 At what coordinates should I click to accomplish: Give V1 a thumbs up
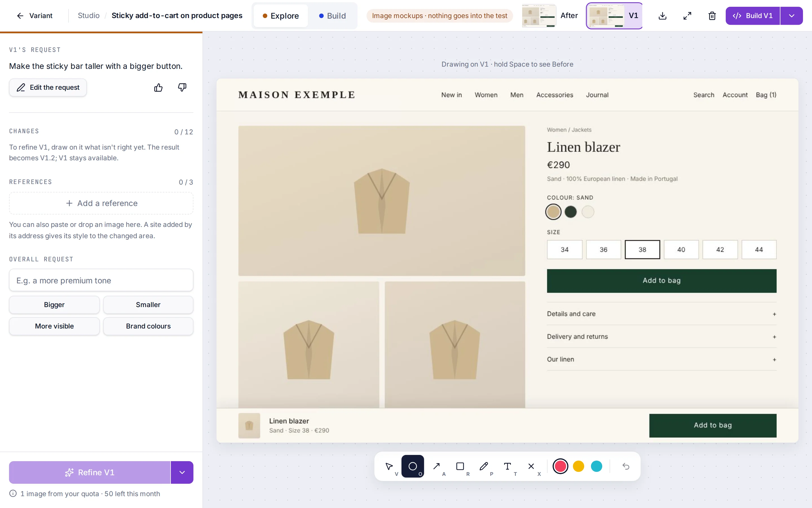click(x=158, y=88)
